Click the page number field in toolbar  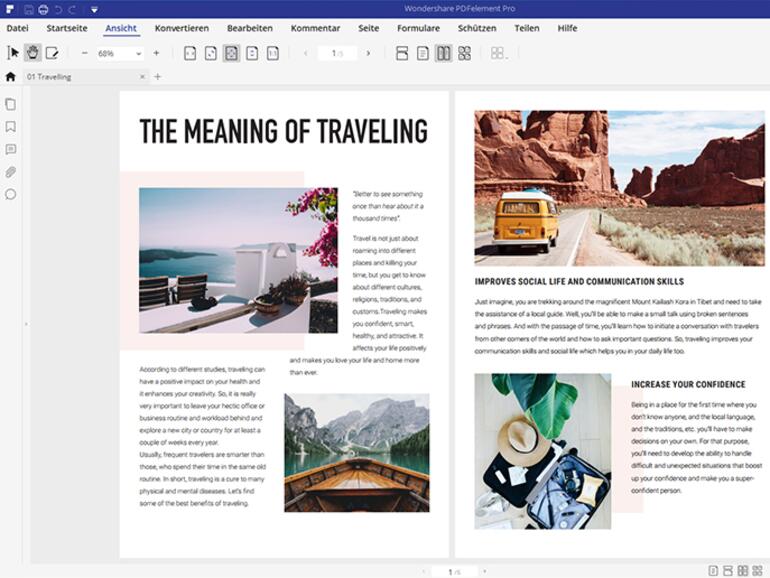click(x=335, y=53)
